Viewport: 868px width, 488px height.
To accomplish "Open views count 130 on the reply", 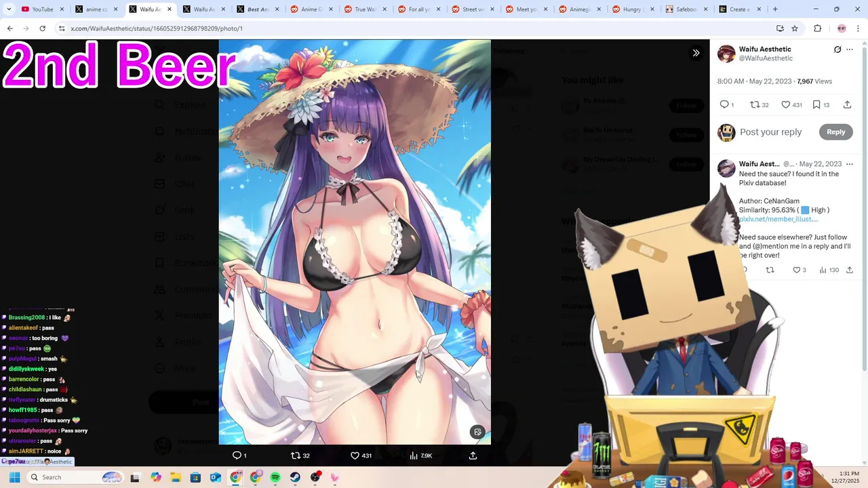I will click(x=829, y=270).
